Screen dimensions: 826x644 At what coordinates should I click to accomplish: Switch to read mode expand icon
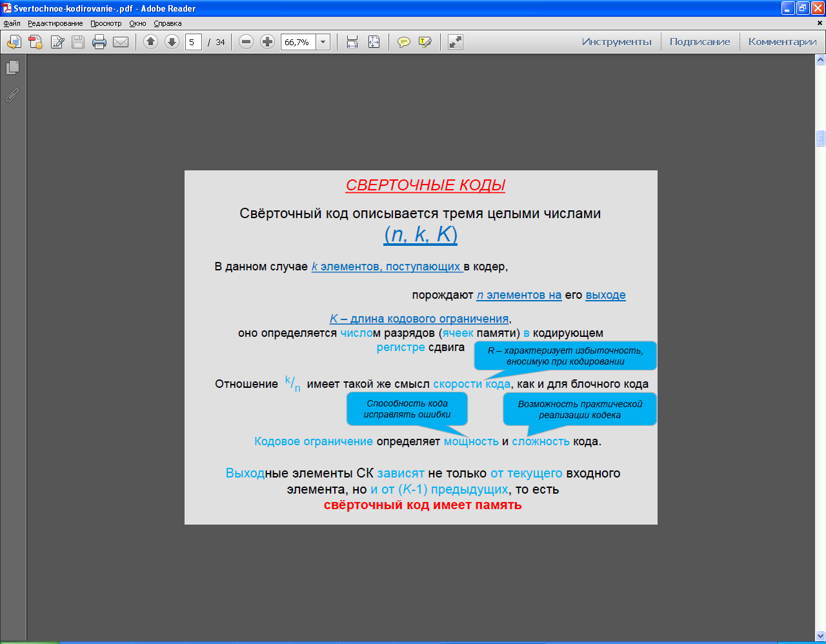tap(456, 42)
